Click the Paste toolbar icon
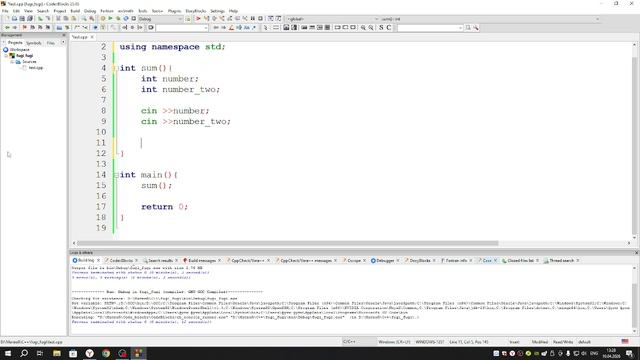The width and height of the screenshot is (640, 360). 73,19
